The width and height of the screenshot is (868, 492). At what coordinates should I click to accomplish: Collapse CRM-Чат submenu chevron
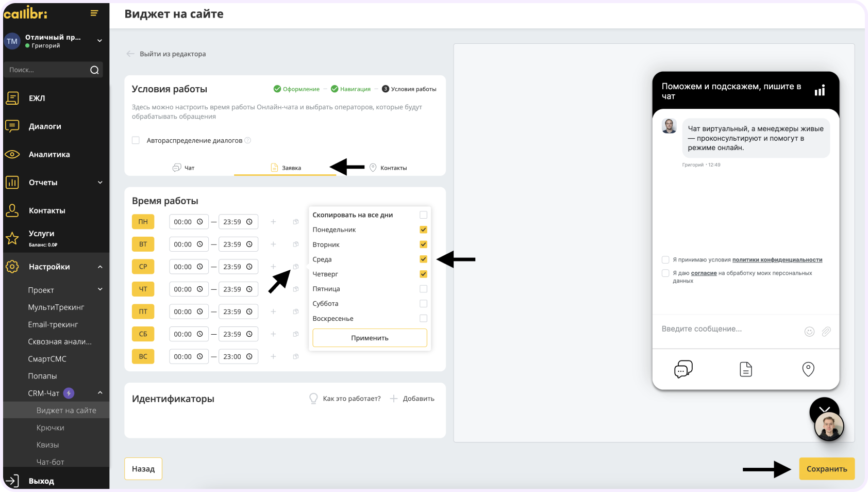coord(100,393)
